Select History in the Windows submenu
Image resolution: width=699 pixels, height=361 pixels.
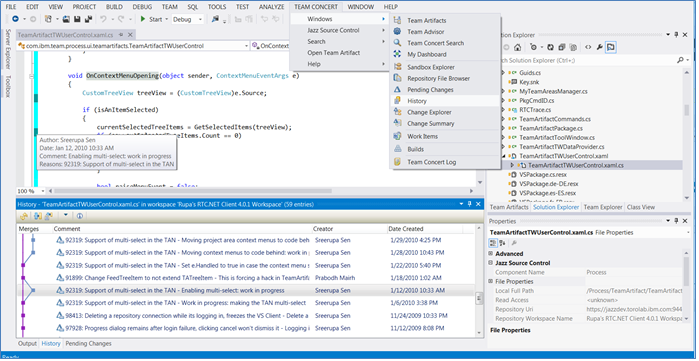tap(445, 101)
